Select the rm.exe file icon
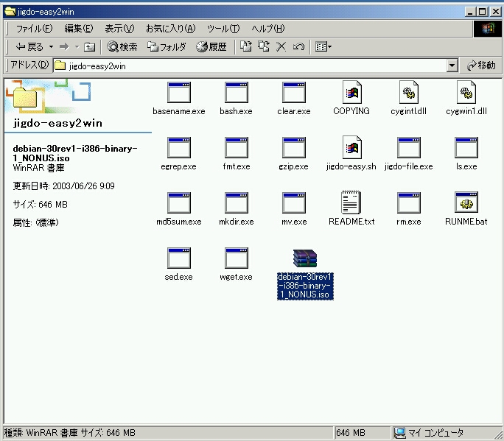Screen dimensions: 504x441 409,203
